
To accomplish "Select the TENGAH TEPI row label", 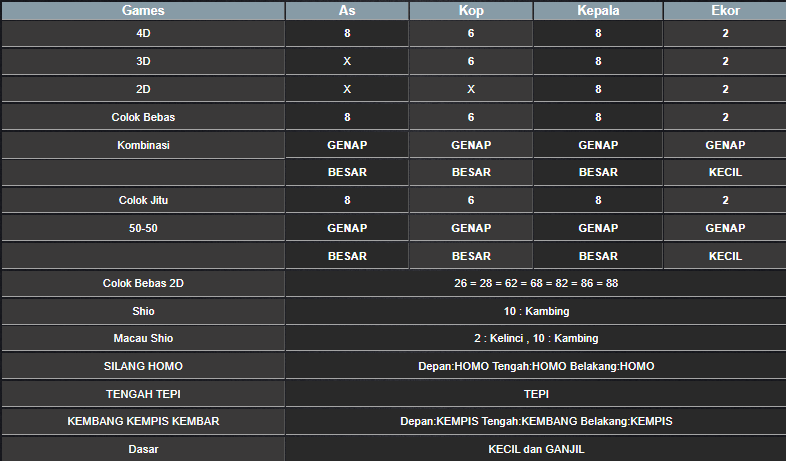I will (143, 394).
